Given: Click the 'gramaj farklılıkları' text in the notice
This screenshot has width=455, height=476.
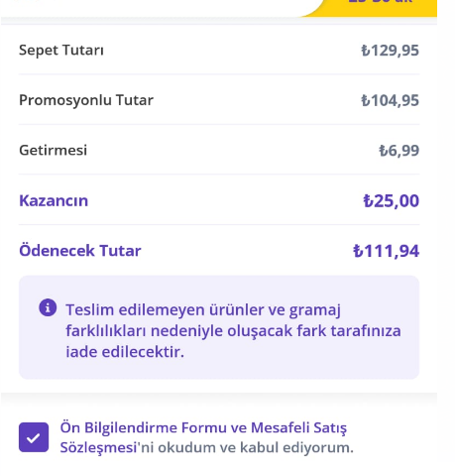Looking at the screenshot, I should click(x=203, y=320).
